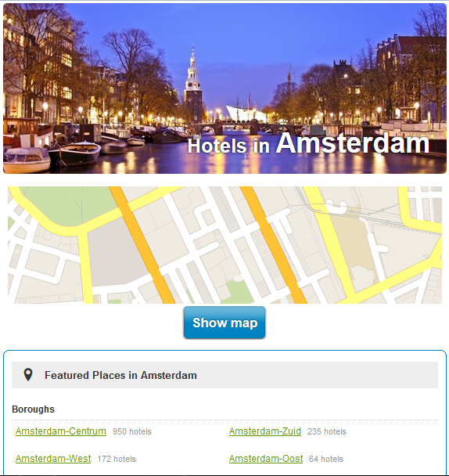Click the '172 hotels' count text
This screenshot has width=449, height=476.
click(117, 459)
